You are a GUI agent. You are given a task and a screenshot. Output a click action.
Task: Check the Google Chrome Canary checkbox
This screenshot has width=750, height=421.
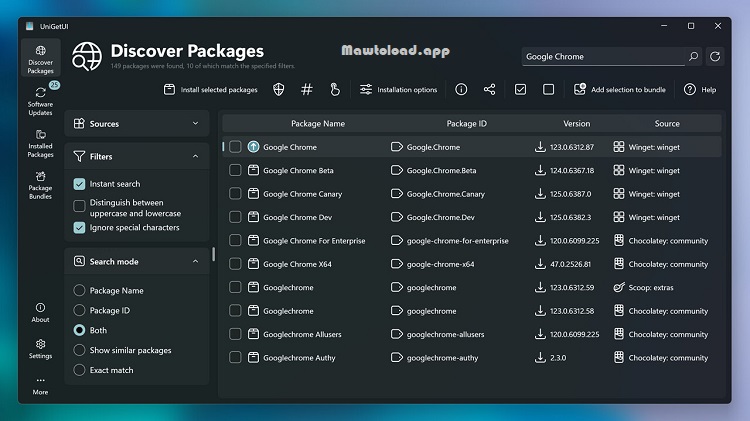pyautogui.click(x=235, y=194)
